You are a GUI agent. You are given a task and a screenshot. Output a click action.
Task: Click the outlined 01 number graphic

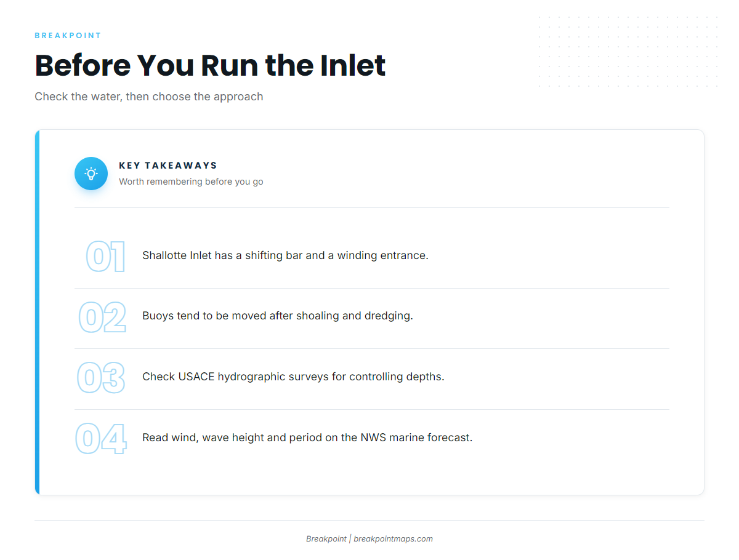tap(105, 257)
